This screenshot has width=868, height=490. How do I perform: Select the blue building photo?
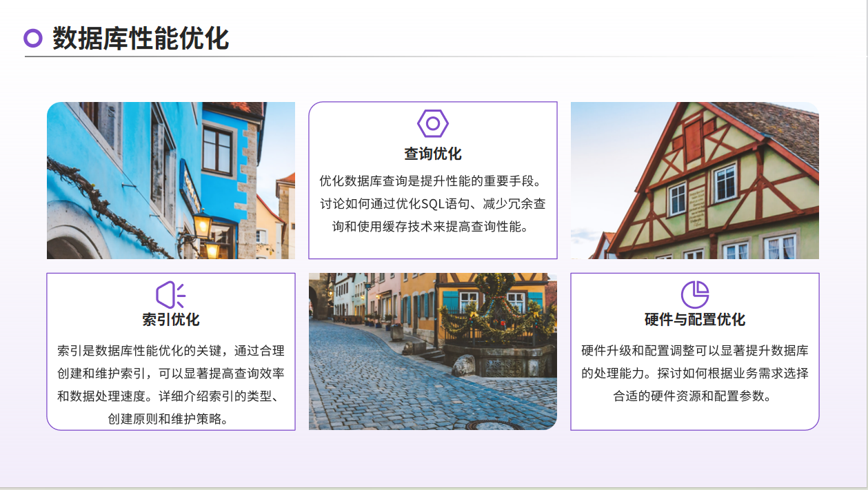pyautogui.click(x=171, y=181)
